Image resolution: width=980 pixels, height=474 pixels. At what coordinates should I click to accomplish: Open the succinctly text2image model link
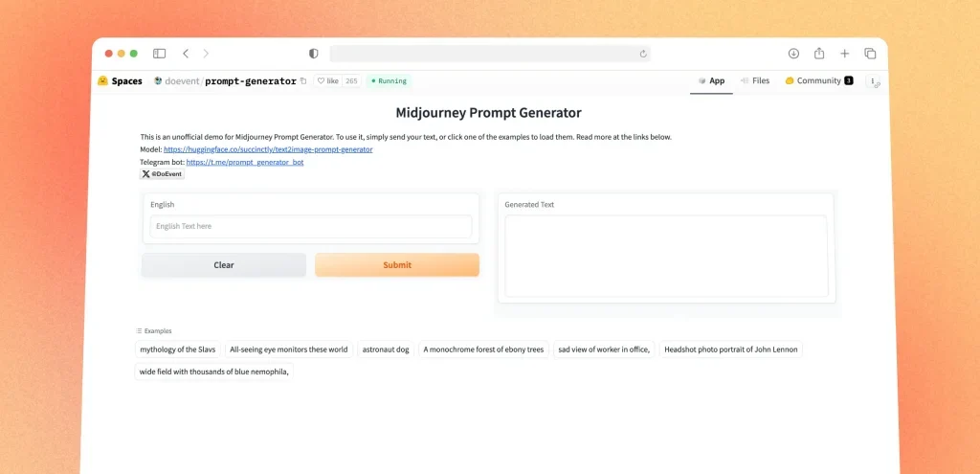click(268, 149)
